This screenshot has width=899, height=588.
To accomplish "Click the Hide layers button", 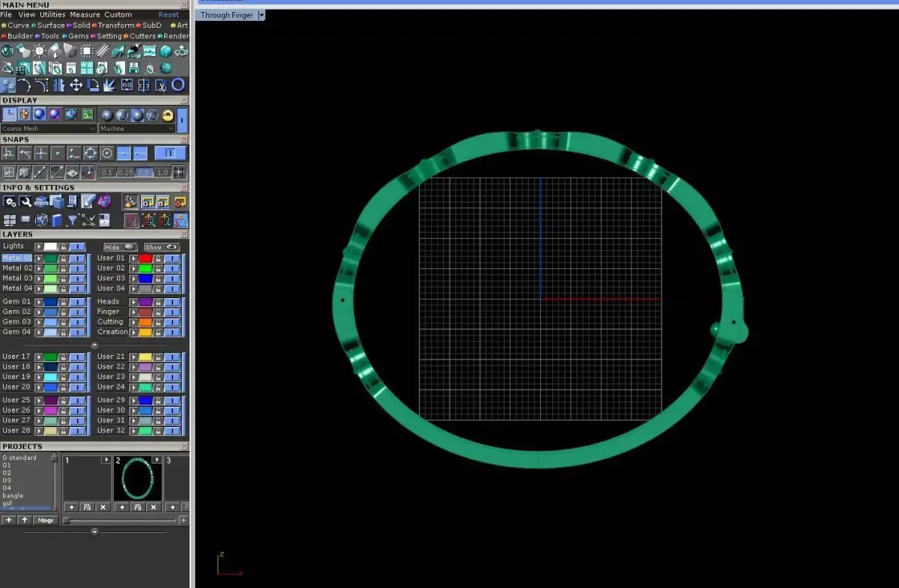I will pos(120,247).
